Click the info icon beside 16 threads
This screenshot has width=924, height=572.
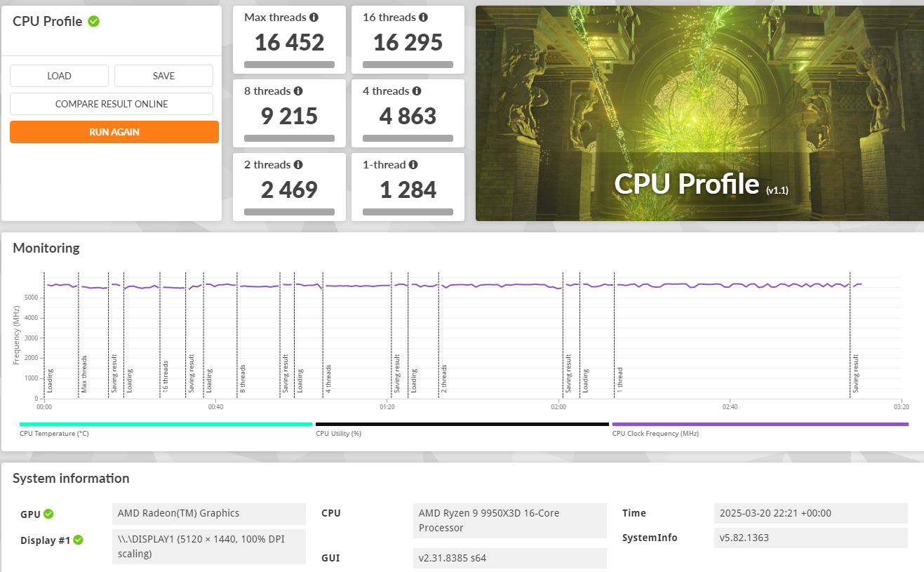pos(423,17)
